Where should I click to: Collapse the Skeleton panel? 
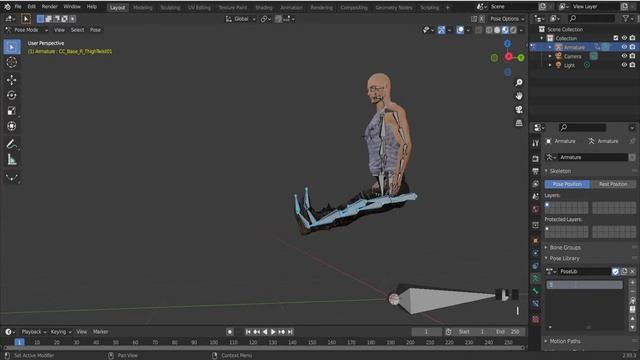coord(560,171)
